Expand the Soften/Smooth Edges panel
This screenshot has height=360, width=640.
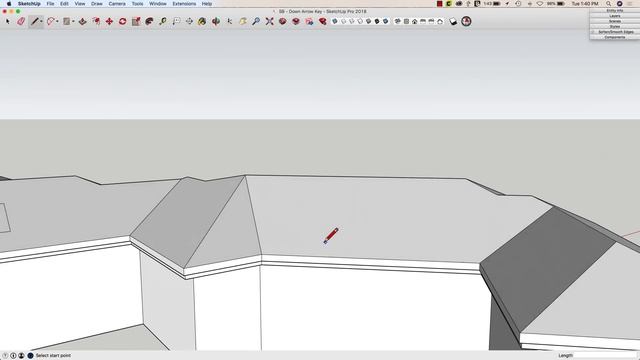(x=615, y=32)
